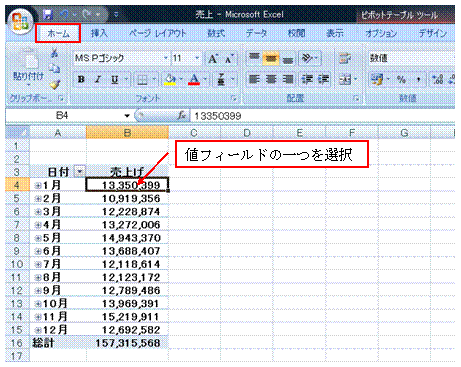Click the Cut scissors icon
Image resolution: width=461 pixels, height=367 pixels.
click(54, 53)
